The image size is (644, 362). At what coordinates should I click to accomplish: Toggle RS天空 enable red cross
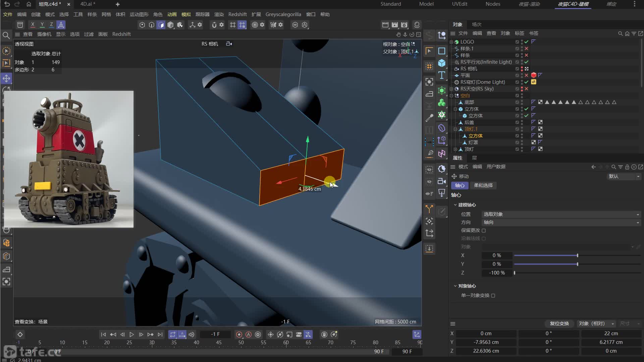pos(527,89)
